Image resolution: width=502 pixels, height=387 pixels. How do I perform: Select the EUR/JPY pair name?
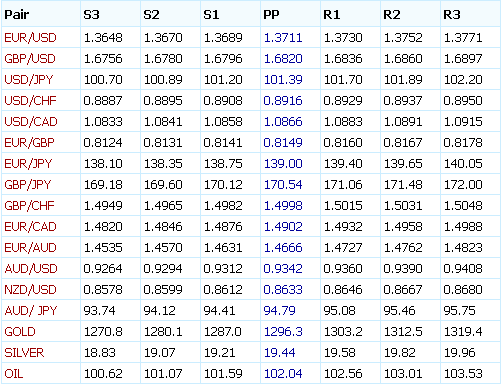(28, 164)
